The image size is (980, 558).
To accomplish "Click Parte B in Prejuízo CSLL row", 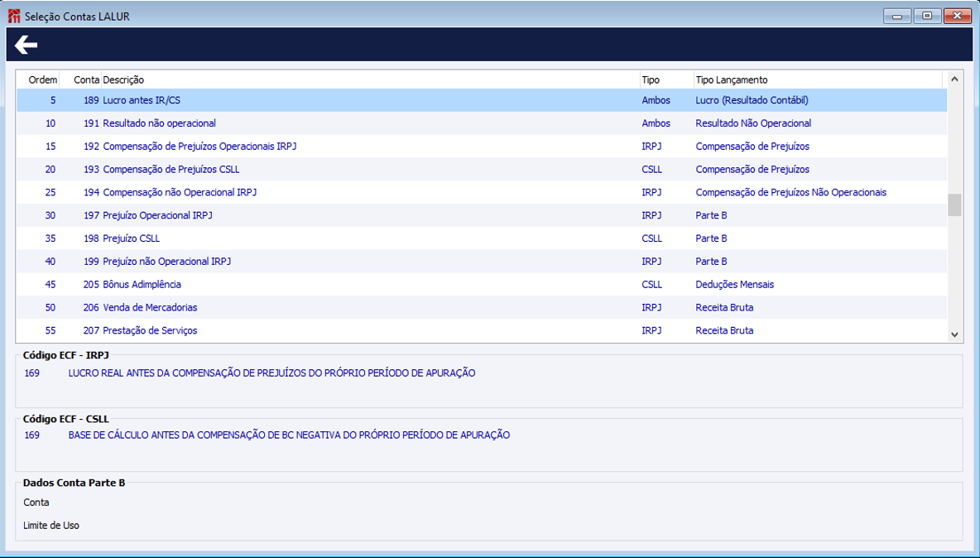I will click(x=711, y=238).
